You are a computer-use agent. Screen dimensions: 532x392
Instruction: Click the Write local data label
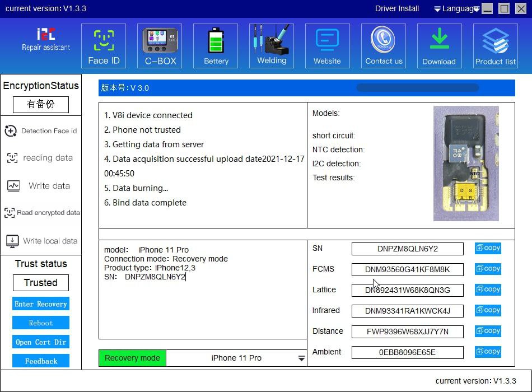pyautogui.click(x=50, y=241)
